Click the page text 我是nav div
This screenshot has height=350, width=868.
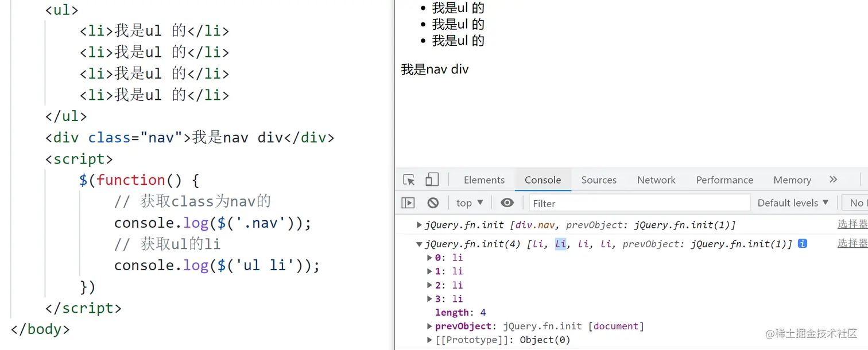pyautogui.click(x=435, y=69)
